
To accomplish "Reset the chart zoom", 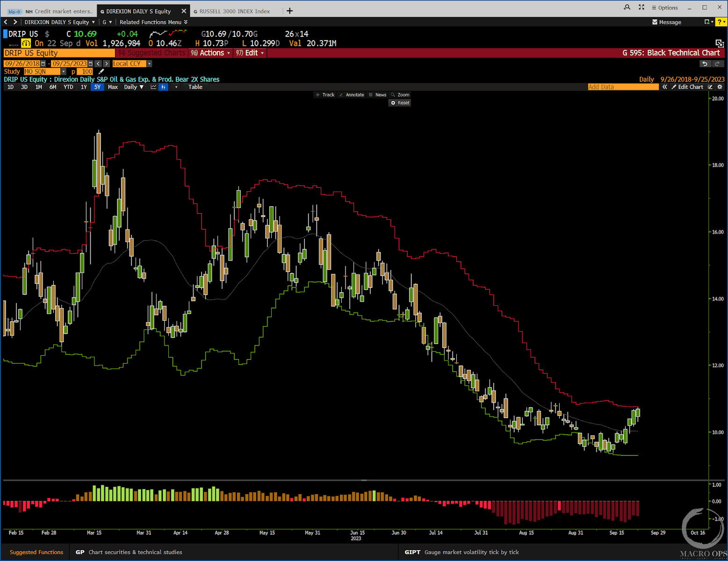I will point(400,103).
